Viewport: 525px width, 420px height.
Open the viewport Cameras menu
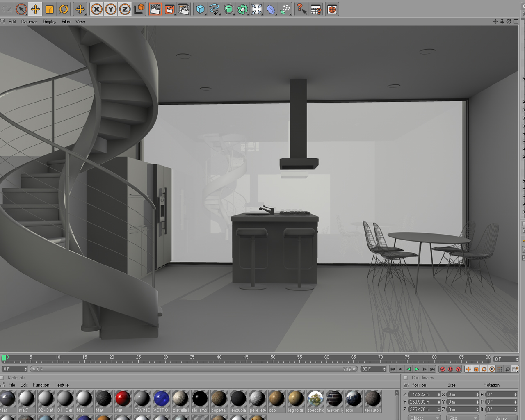(x=29, y=21)
